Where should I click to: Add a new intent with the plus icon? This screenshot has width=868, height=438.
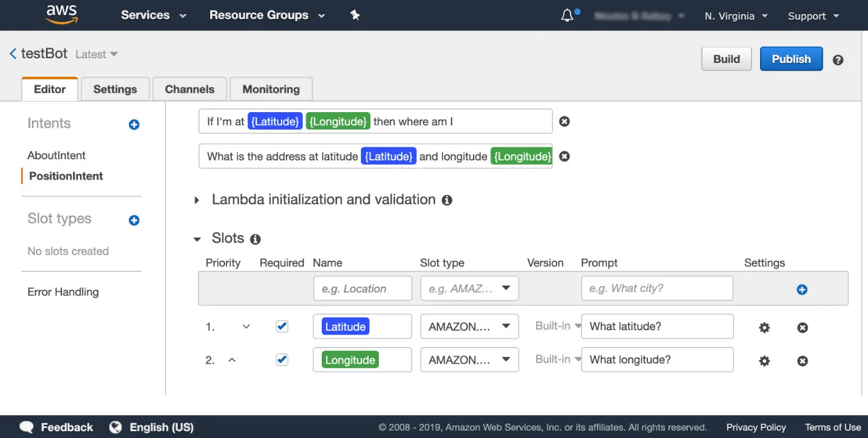[x=133, y=125]
